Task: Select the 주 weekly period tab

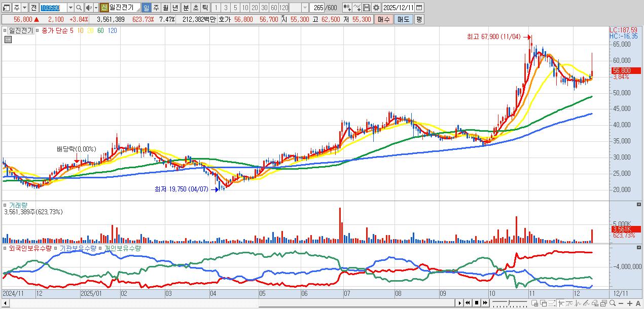Action: point(156,8)
